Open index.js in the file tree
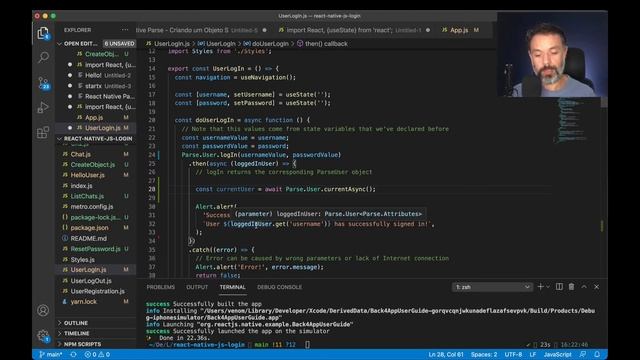Screen dimensions: 640x360 (96, 186)
